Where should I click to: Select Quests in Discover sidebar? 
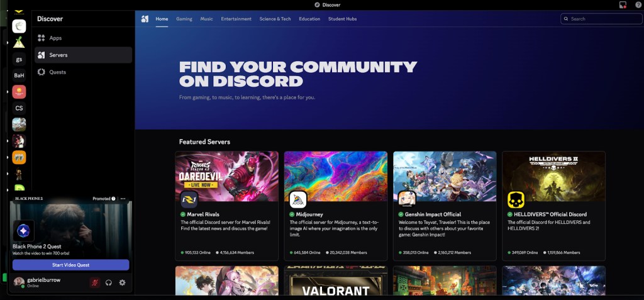point(57,72)
